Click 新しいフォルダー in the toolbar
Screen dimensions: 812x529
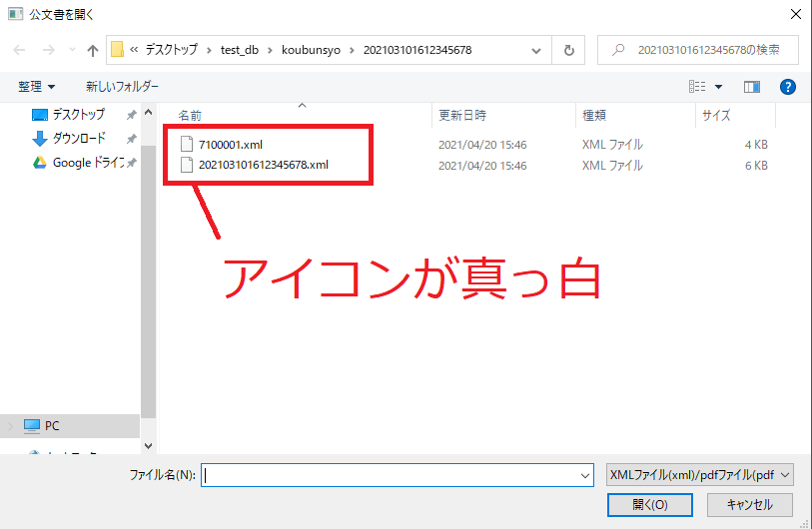[122, 87]
